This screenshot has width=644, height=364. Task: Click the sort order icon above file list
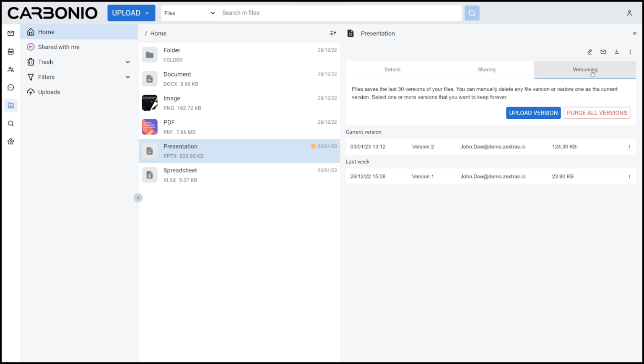click(333, 33)
